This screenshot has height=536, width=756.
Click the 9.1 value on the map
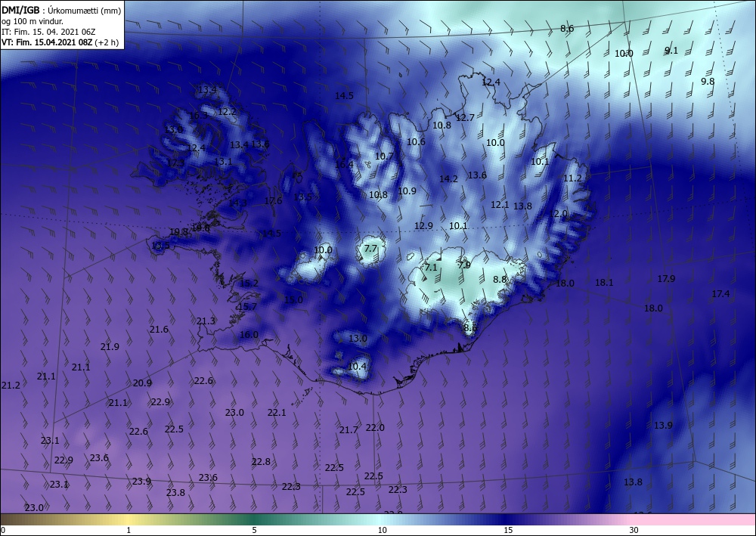coord(671,50)
